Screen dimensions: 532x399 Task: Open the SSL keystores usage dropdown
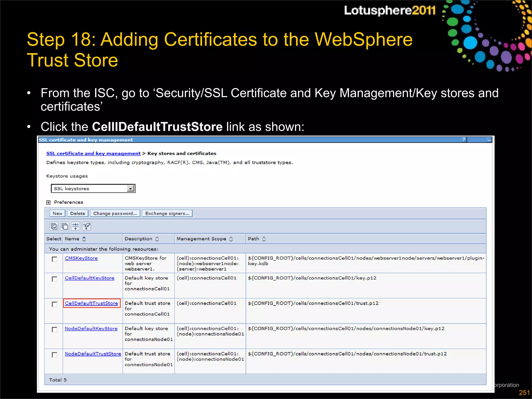(x=93, y=189)
